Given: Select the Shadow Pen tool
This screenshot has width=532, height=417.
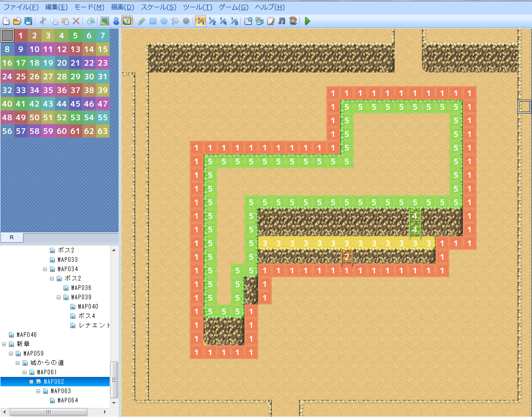Looking at the screenshot, I should click(186, 21).
